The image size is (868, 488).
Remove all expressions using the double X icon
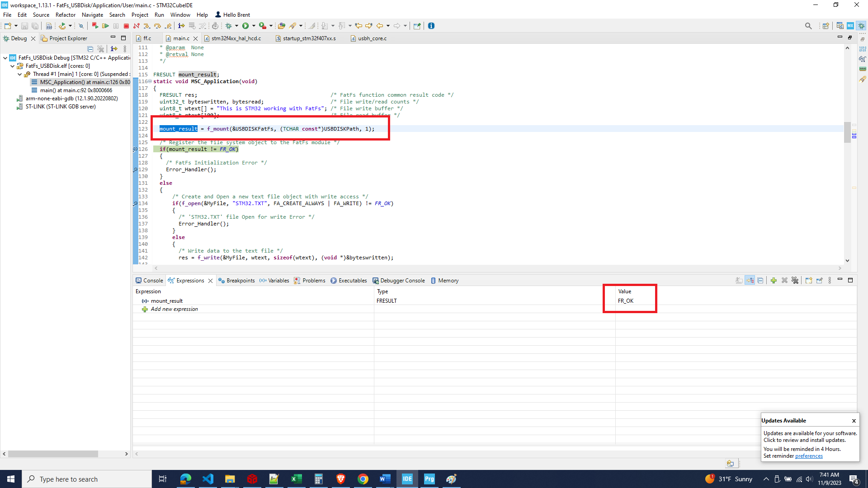pyautogui.click(x=795, y=281)
